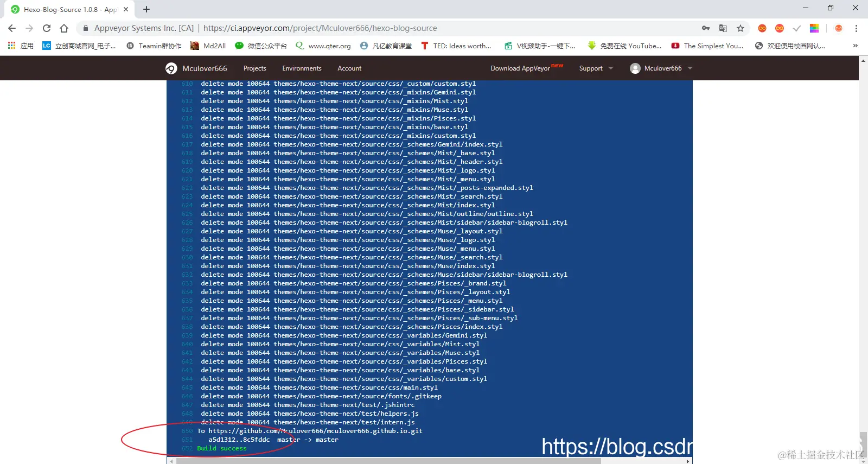Open the TED: Ideas worth bookmark
The width and height of the screenshot is (868, 464).
click(456, 46)
